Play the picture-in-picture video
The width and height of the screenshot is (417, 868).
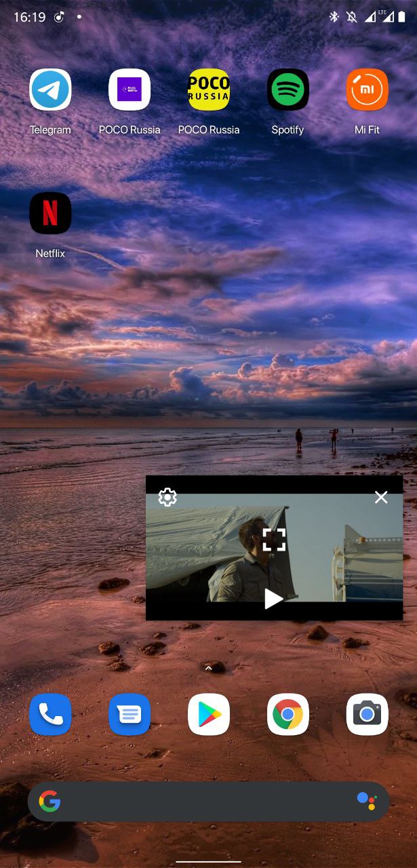273,599
